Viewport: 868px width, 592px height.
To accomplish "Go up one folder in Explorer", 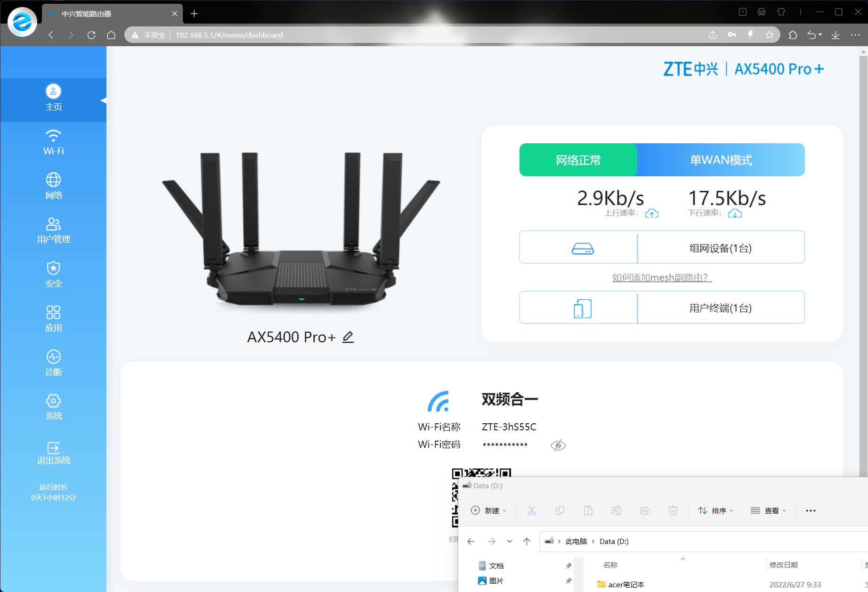I will 527,542.
